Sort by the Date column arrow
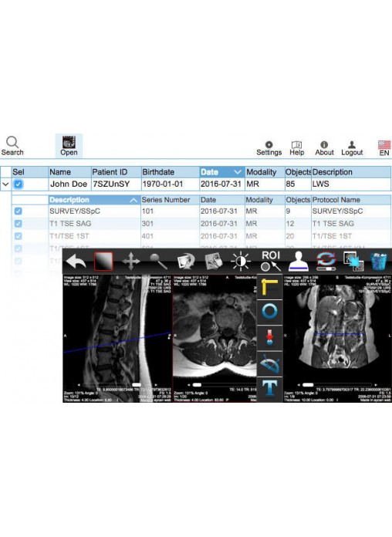 pyautogui.click(x=238, y=172)
